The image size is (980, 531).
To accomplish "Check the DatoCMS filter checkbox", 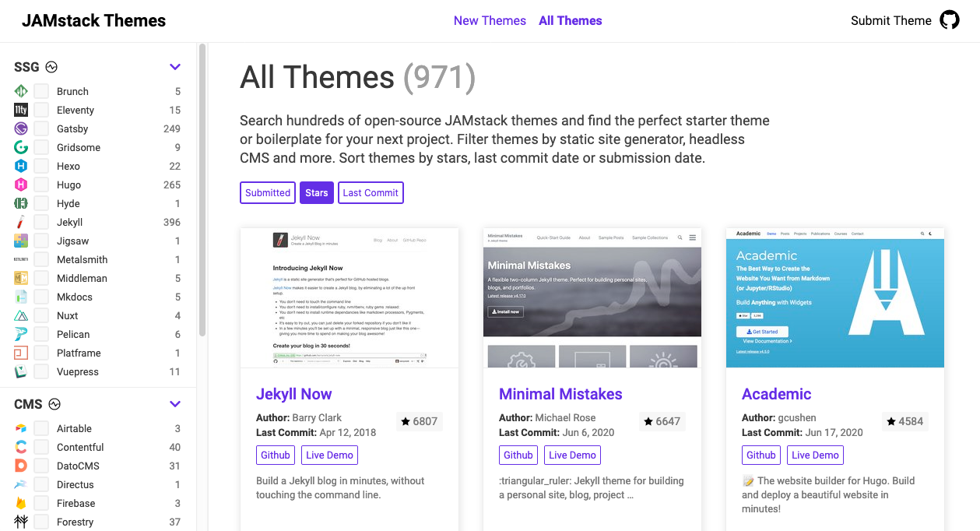I will [x=41, y=466].
